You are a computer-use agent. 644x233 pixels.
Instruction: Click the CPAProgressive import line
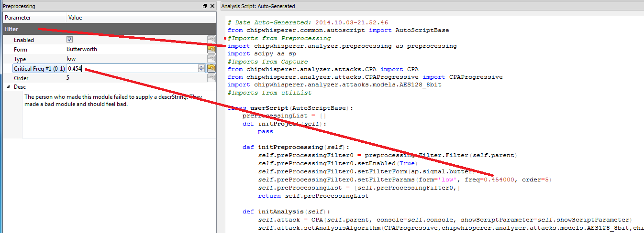click(365, 77)
